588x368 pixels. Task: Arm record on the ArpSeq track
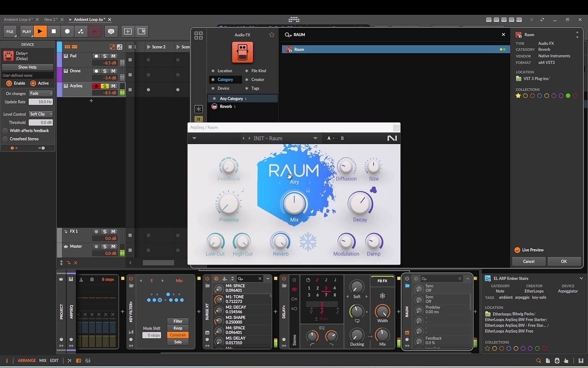[96, 86]
